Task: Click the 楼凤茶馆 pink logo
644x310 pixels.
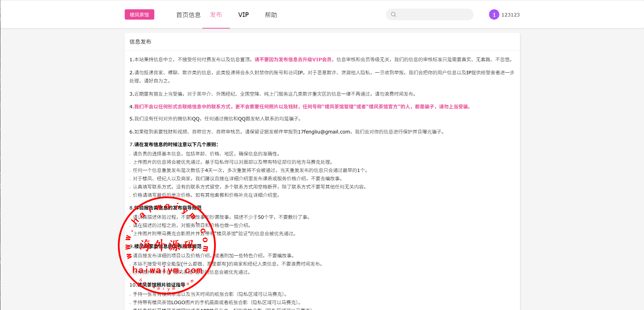Action: 139,14
